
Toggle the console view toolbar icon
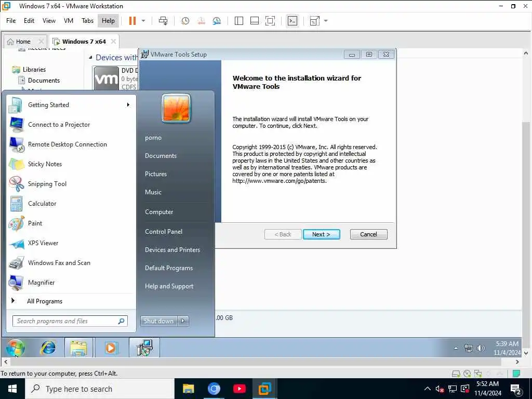(292, 21)
